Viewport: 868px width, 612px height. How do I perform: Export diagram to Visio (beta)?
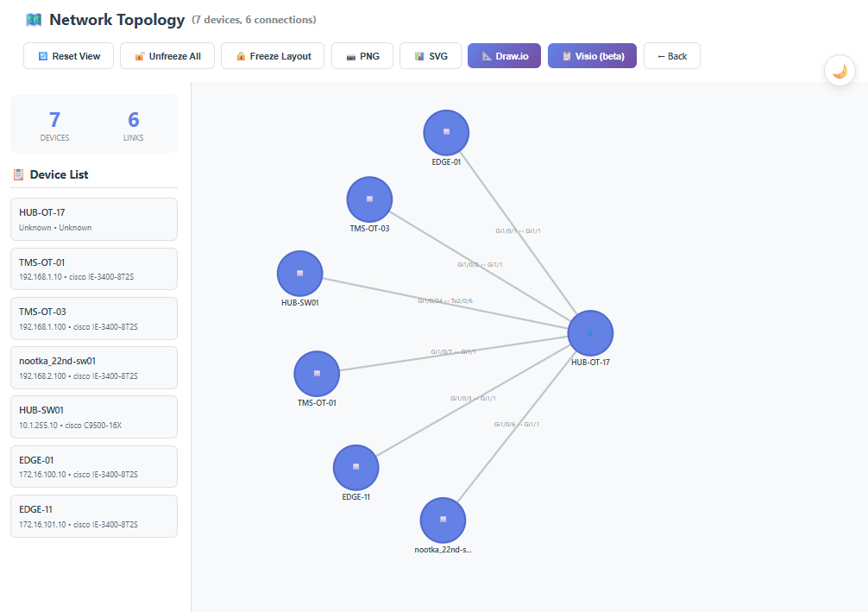coord(592,56)
